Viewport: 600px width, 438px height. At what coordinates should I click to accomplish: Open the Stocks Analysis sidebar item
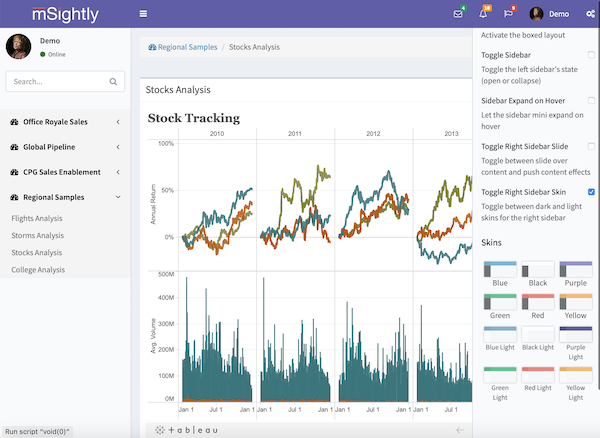point(36,253)
